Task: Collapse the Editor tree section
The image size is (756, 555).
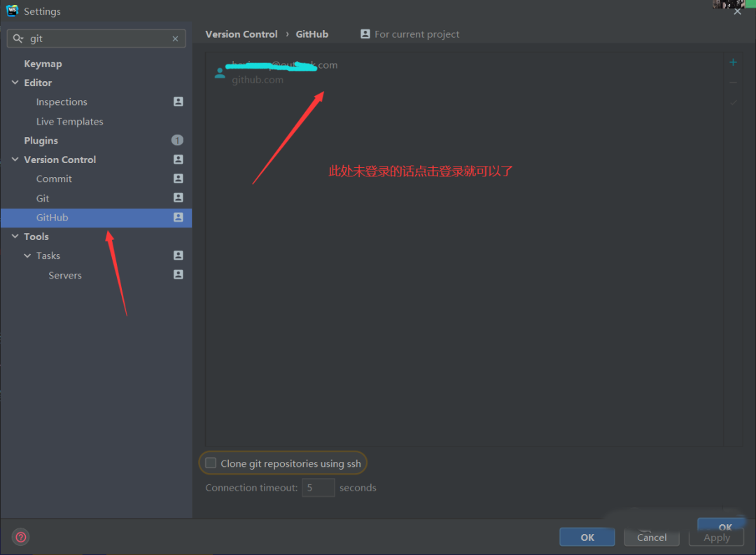Action: click(15, 83)
